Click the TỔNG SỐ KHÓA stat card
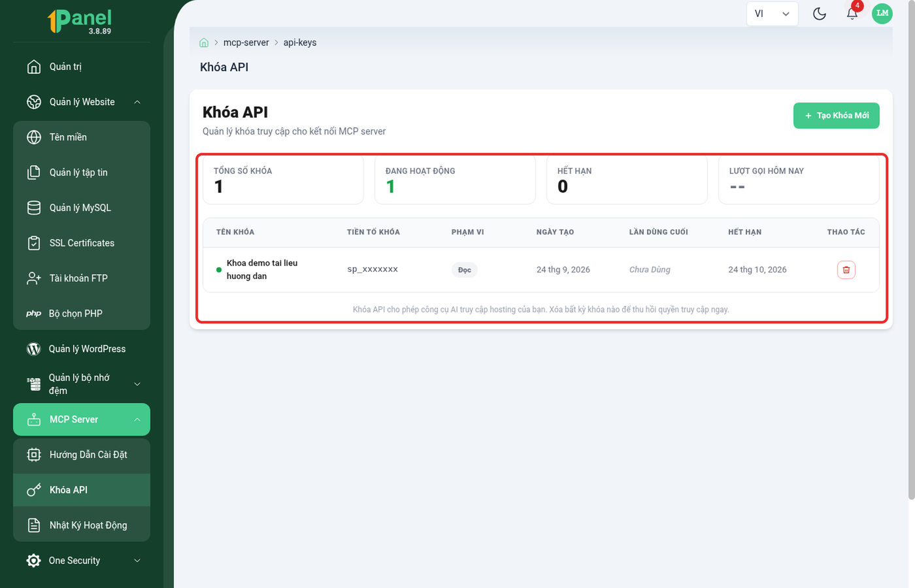Image resolution: width=915 pixels, height=588 pixels. pyautogui.click(x=283, y=180)
